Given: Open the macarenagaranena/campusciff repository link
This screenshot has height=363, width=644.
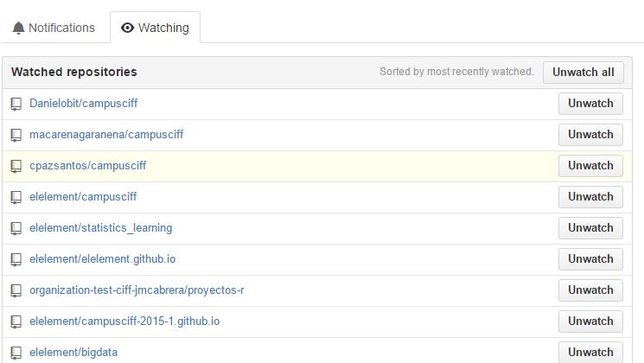Looking at the screenshot, I should [106, 135].
